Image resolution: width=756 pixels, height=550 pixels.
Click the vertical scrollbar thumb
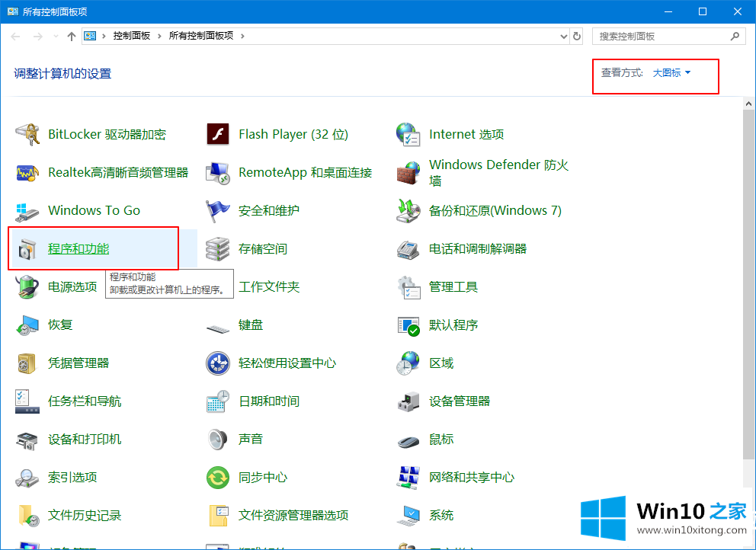click(748, 284)
